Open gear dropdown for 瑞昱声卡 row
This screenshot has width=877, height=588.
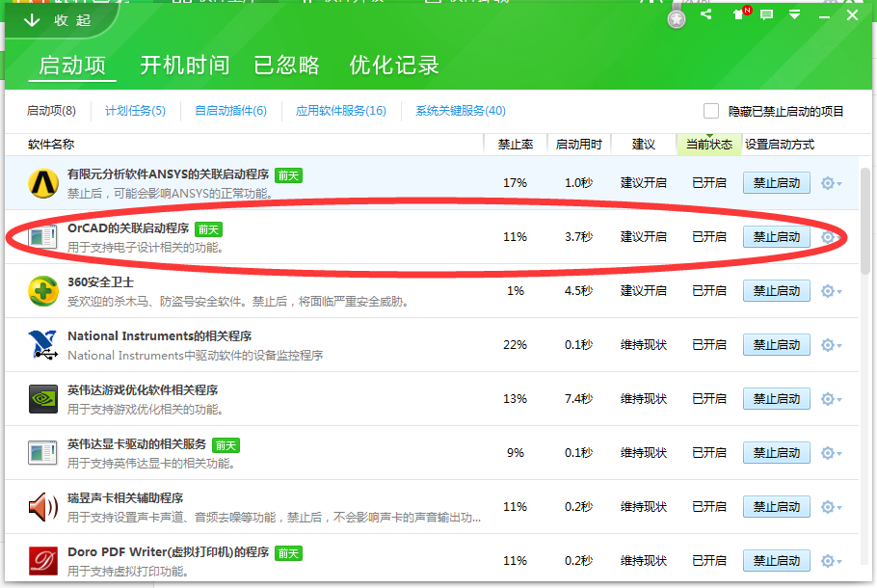pyautogui.click(x=831, y=507)
